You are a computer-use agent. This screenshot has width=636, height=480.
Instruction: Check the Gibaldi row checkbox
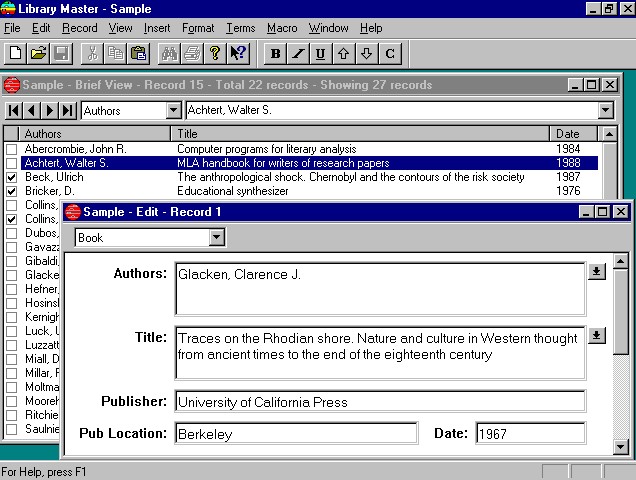(12, 261)
